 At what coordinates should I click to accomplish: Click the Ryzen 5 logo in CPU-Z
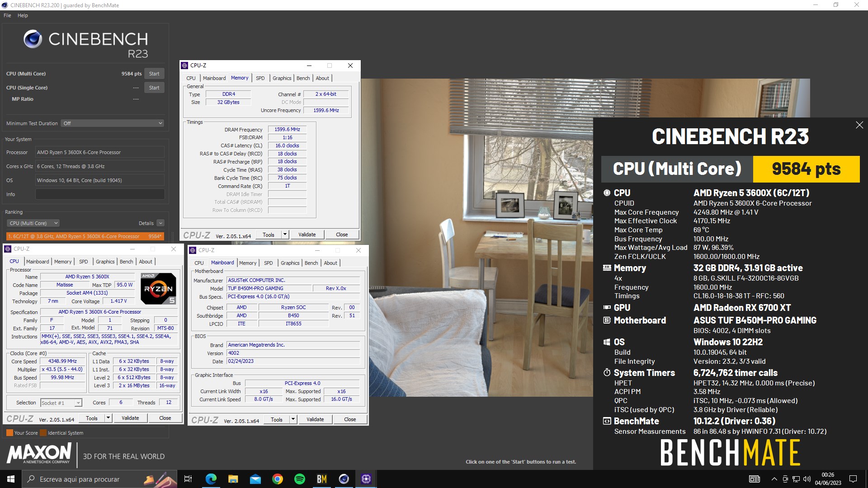click(x=158, y=288)
